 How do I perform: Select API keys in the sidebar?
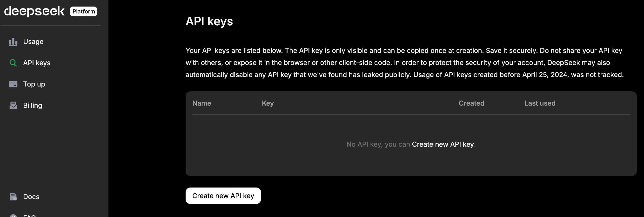point(37,63)
